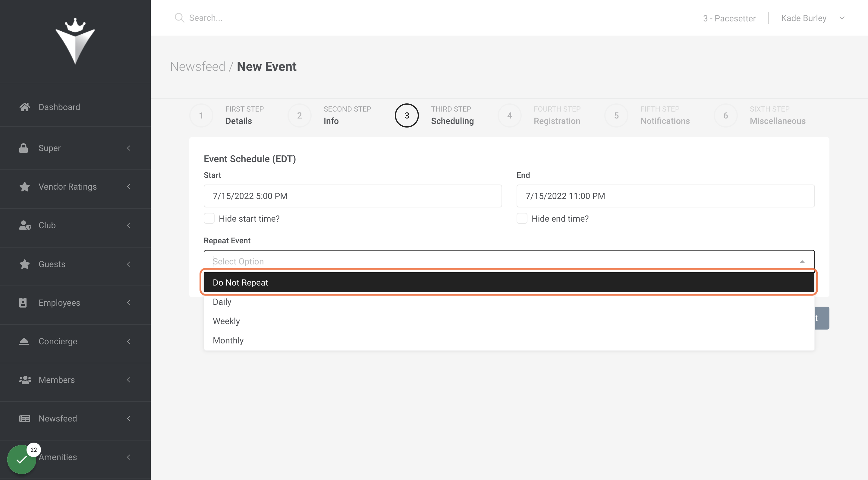This screenshot has height=480, width=868.
Task: Choose the Monthly repeat option
Action: 509,340
